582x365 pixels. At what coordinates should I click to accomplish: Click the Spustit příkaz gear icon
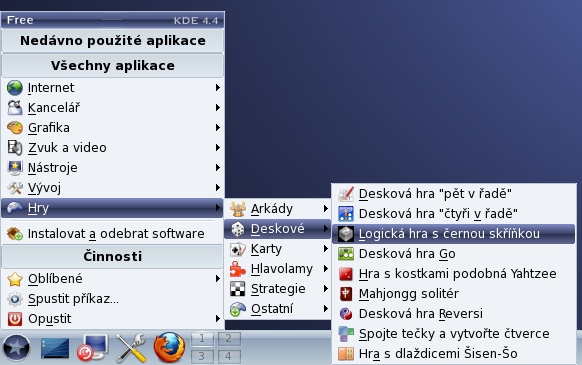[15, 299]
